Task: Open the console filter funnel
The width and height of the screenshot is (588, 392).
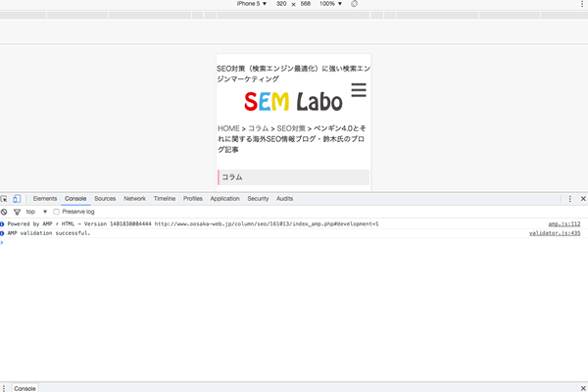Action: click(x=17, y=212)
